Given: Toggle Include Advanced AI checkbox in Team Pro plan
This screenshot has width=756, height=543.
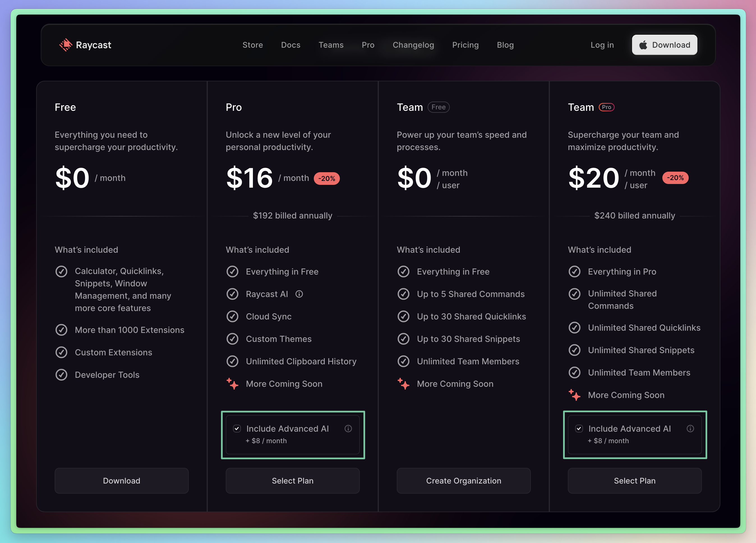Looking at the screenshot, I should [579, 429].
